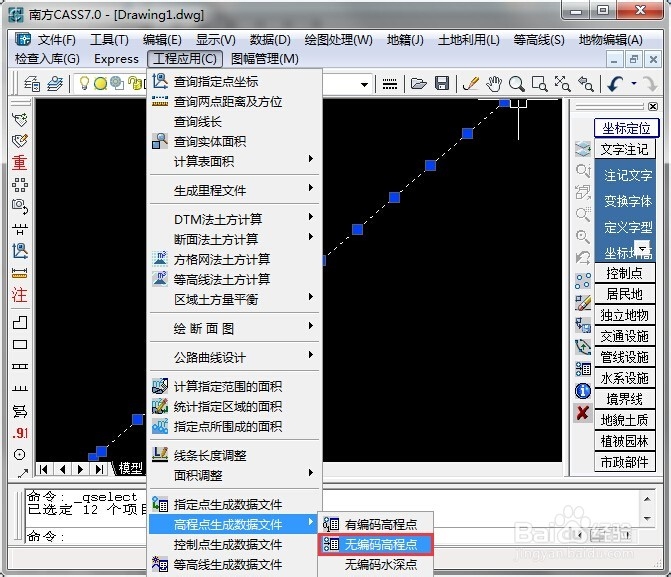Viewport: 671px width, 577px height.
Task: Expand the 绘断面图 submenu
Action: (235, 328)
